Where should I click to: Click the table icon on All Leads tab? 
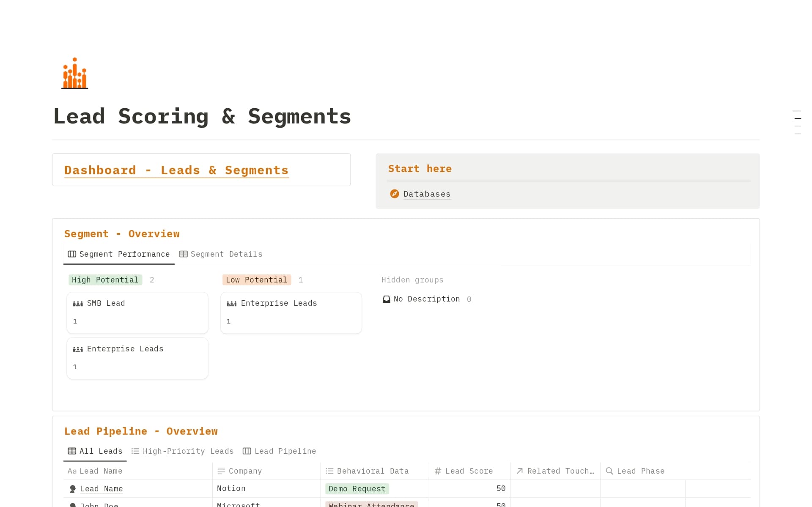(x=72, y=451)
